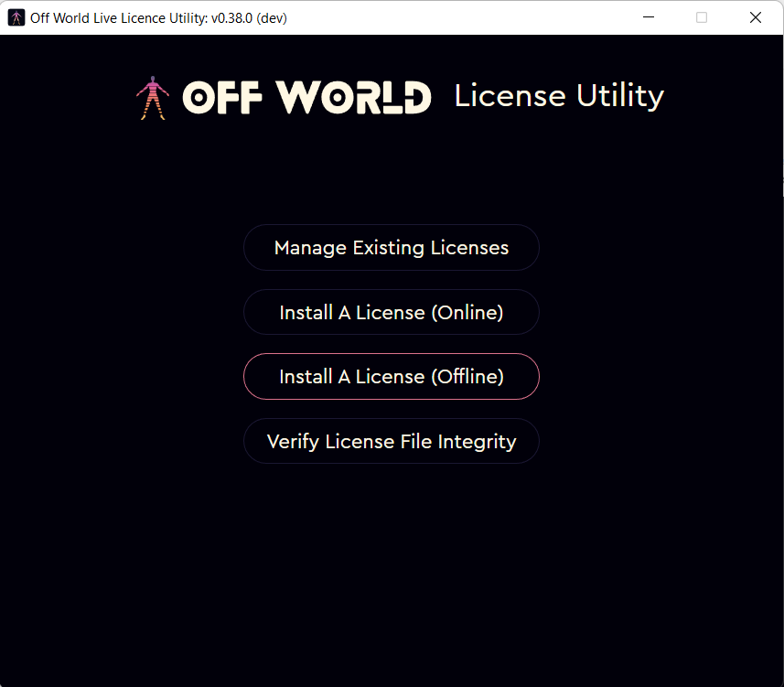Close the License Utility window

coord(756,17)
